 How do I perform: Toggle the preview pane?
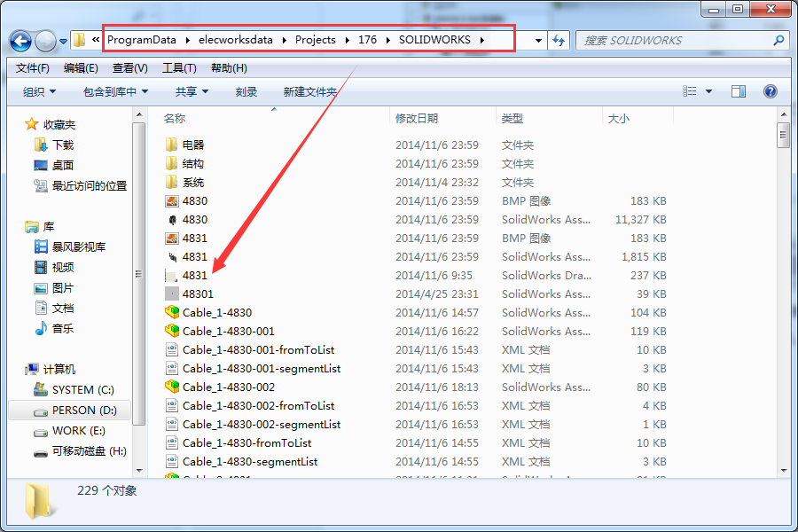tap(739, 91)
